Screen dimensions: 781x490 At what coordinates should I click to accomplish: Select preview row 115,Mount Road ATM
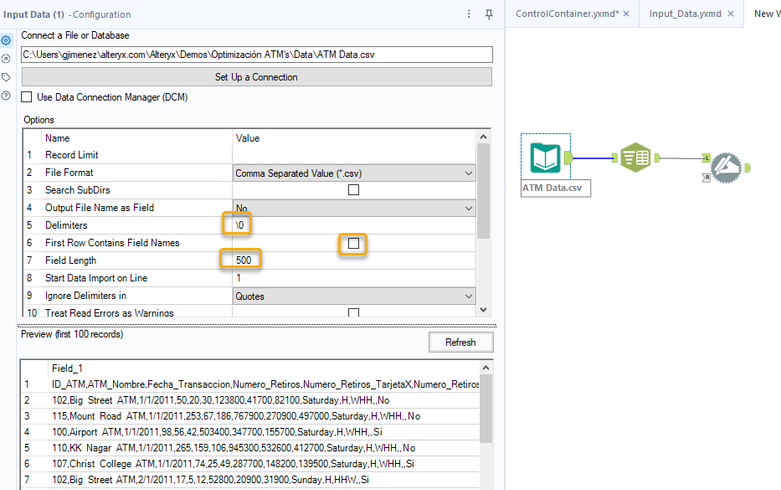pyautogui.click(x=250, y=416)
